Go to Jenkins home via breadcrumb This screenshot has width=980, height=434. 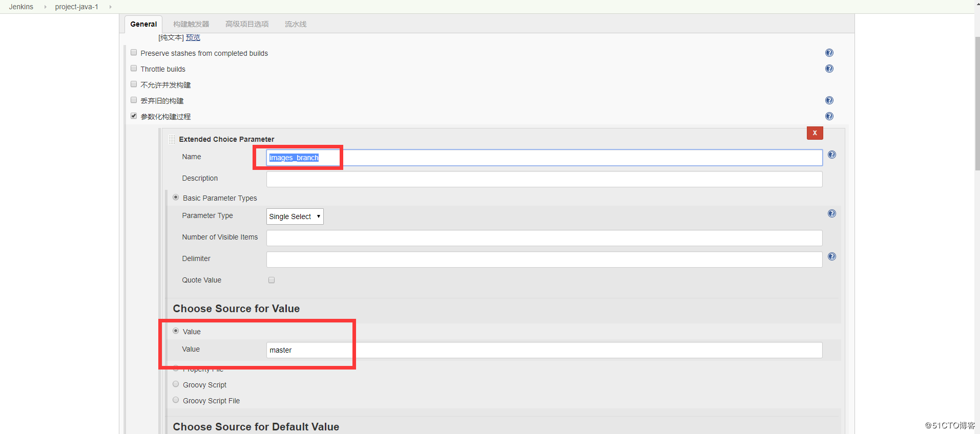pos(21,7)
